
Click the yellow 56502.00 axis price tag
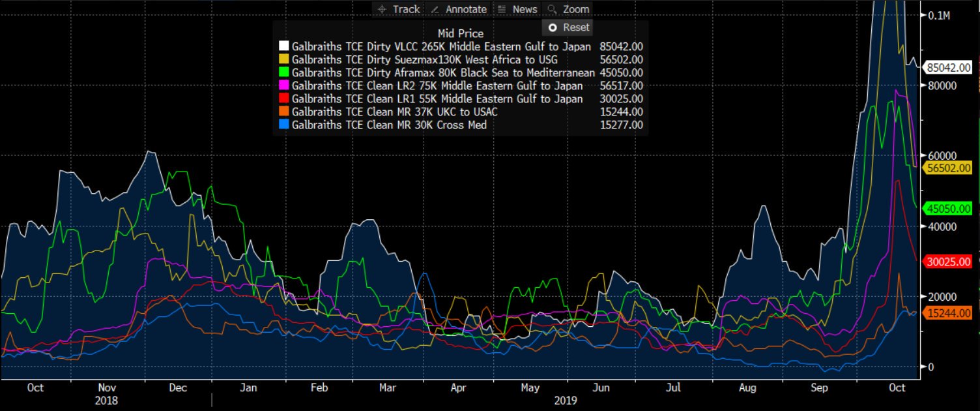(x=947, y=167)
